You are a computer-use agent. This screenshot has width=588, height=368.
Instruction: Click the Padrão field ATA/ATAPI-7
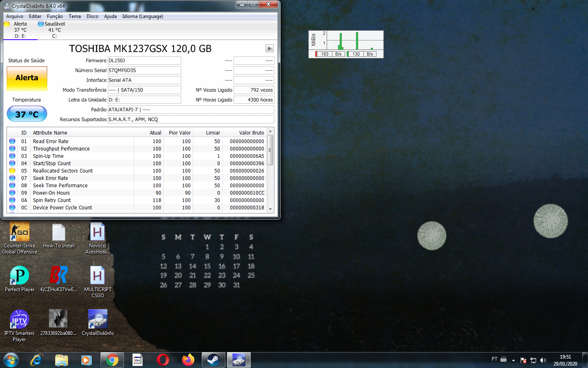click(x=191, y=110)
